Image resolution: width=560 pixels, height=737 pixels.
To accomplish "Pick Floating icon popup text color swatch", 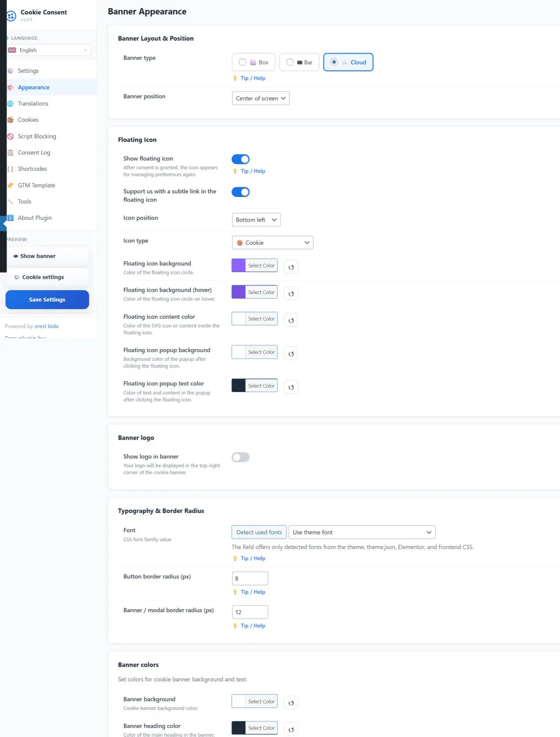I will click(x=238, y=386).
